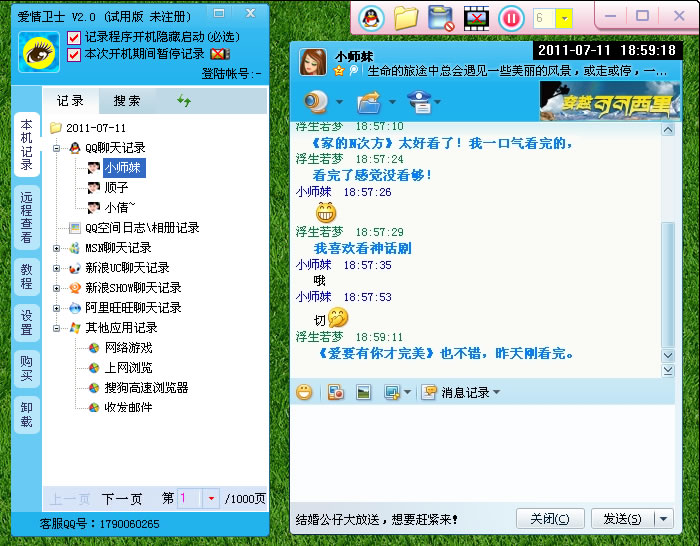Click the police cap security icon
The image size is (700, 546).
419,101
